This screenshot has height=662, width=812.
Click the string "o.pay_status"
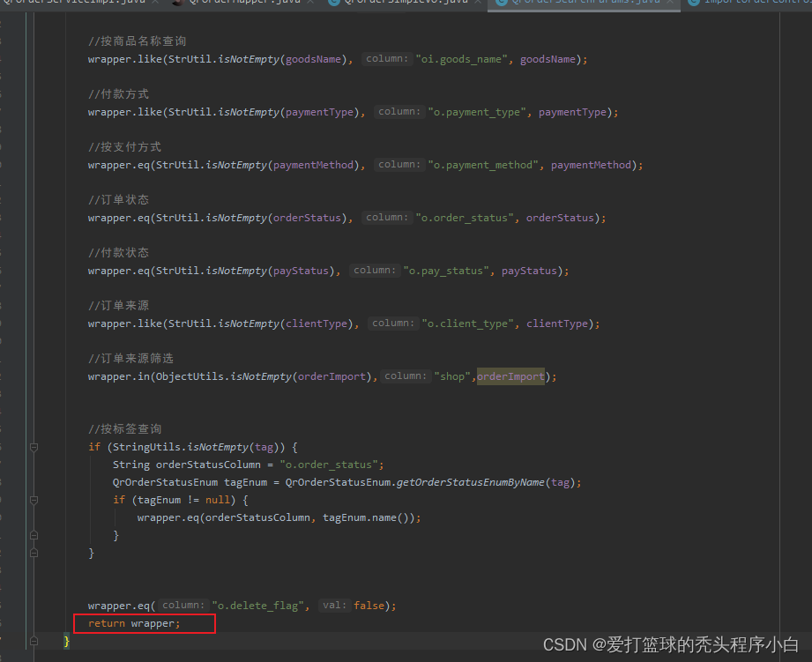click(x=446, y=271)
